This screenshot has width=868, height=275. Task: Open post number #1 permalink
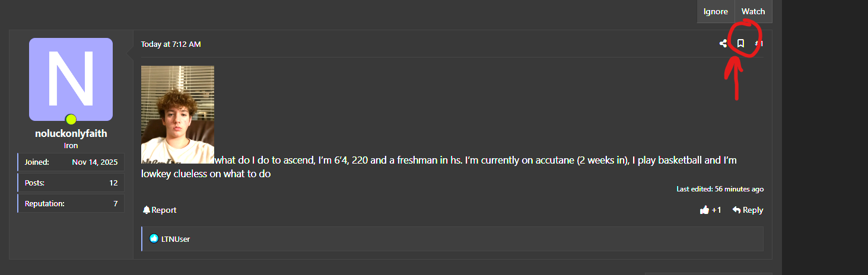click(759, 43)
